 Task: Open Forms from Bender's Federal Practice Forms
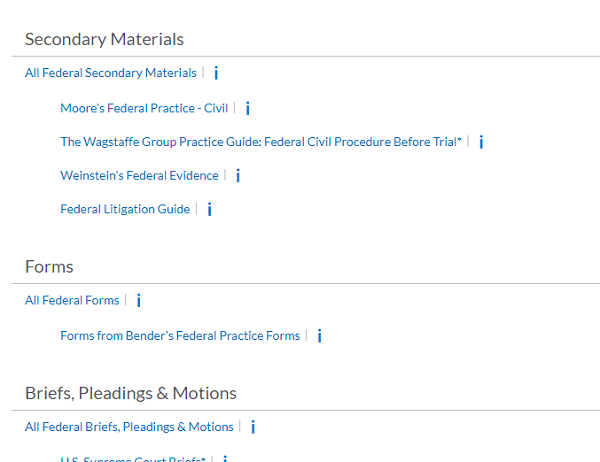click(180, 336)
